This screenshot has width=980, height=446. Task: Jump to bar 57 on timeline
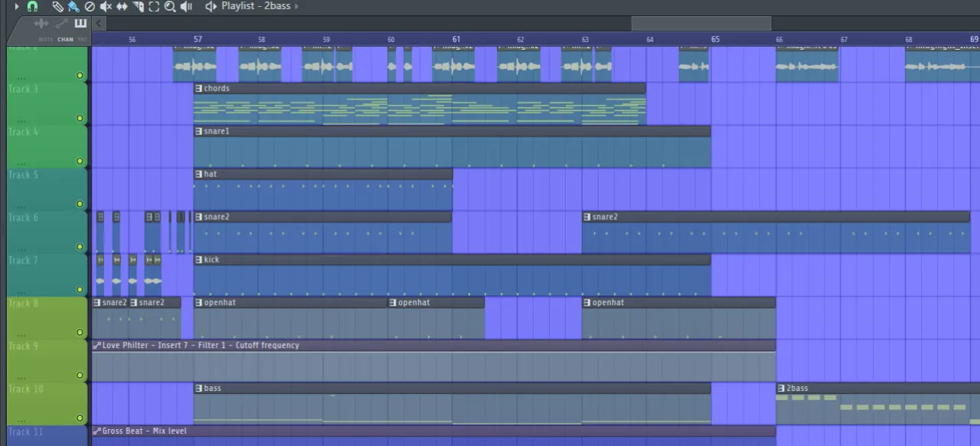coord(198,39)
